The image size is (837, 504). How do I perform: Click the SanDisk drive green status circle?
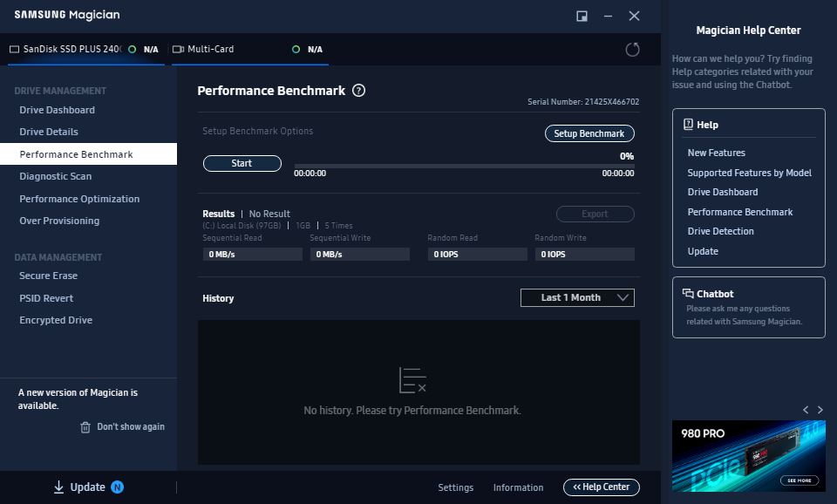pyautogui.click(x=132, y=49)
